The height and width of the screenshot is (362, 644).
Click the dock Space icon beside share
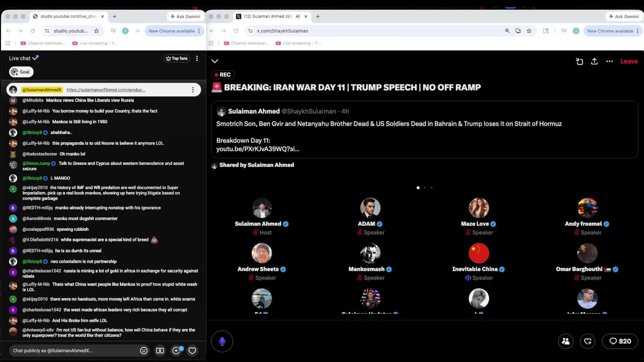tap(579, 61)
